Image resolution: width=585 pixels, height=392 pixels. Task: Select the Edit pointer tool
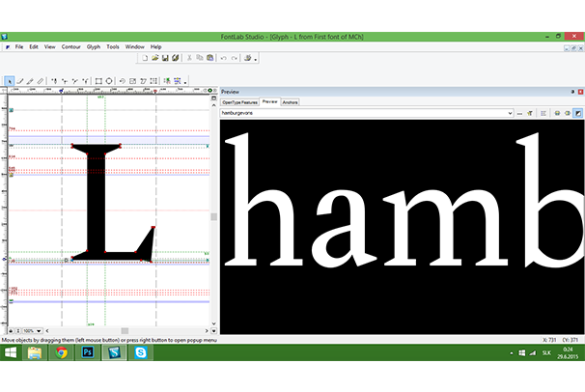click(x=10, y=81)
